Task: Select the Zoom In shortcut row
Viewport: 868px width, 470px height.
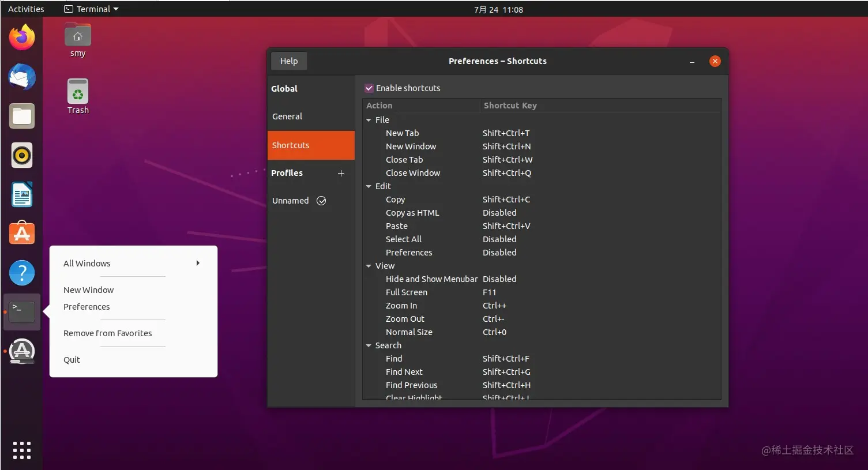Action: point(542,306)
